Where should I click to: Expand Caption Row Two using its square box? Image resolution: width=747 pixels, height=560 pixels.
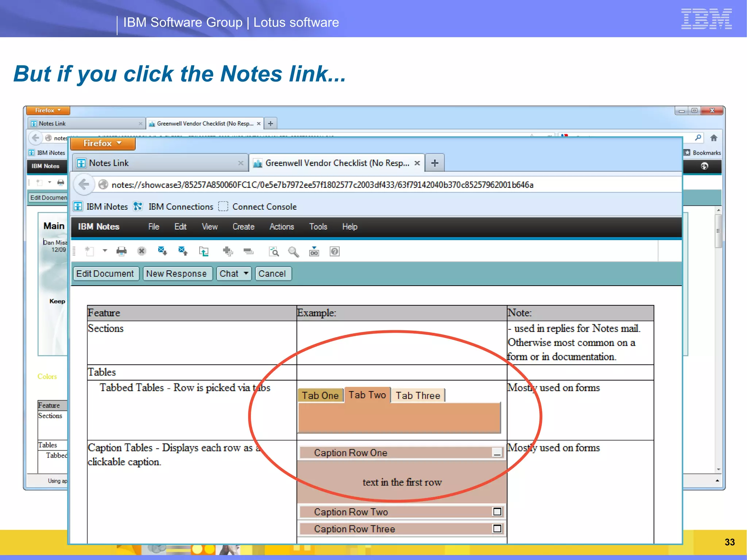tap(497, 511)
